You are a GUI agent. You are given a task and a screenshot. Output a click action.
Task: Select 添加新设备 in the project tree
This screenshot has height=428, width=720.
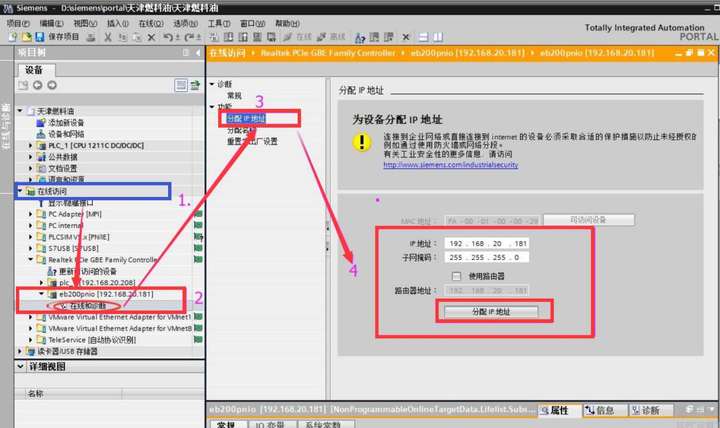click(66, 123)
